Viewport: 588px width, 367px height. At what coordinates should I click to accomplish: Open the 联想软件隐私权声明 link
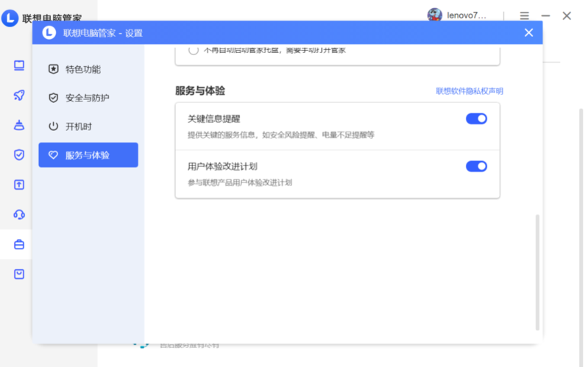470,91
